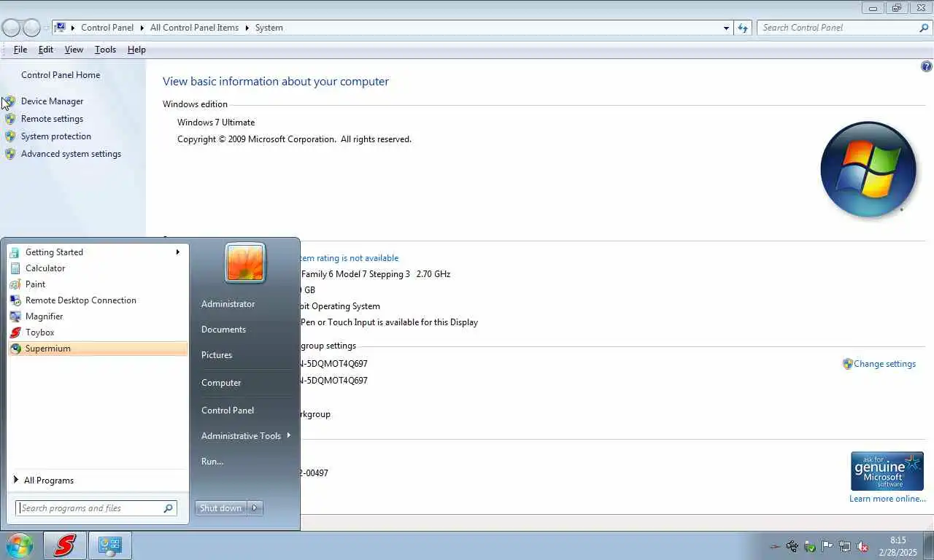This screenshot has width=934, height=560.
Task: Open address bar history dropdown
Action: pos(726,28)
